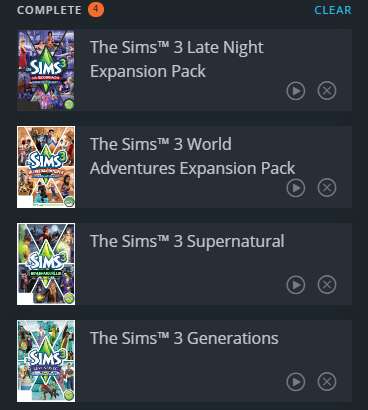Launch The Sims 3 Late Night pack
368x410 pixels.
point(296,91)
